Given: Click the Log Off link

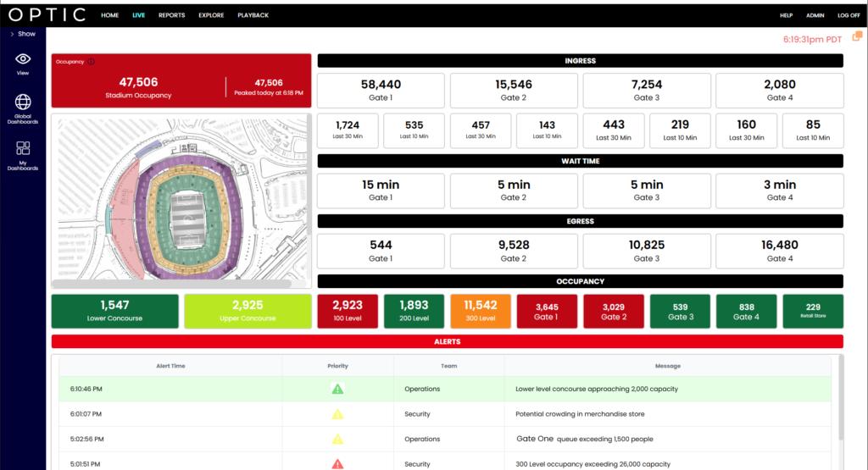Looking at the screenshot, I should [x=849, y=15].
